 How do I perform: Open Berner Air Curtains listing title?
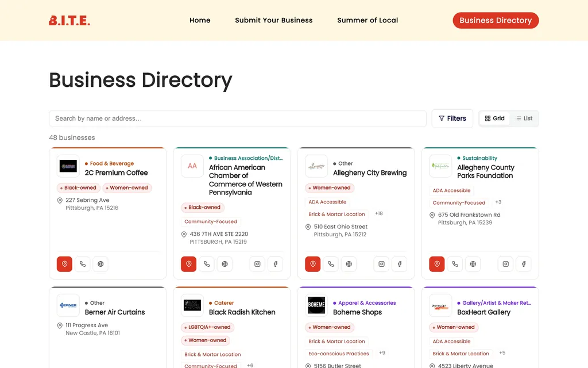tap(115, 312)
